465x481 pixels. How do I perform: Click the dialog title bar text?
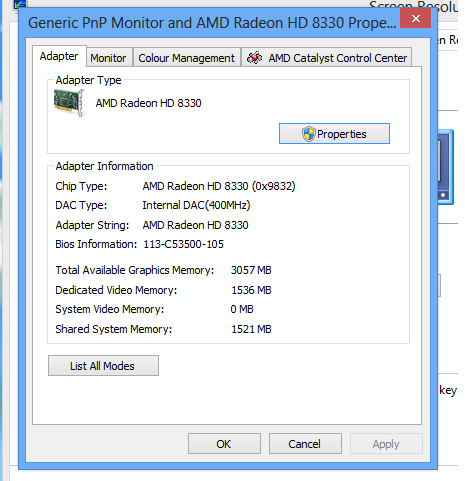click(212, 23)
